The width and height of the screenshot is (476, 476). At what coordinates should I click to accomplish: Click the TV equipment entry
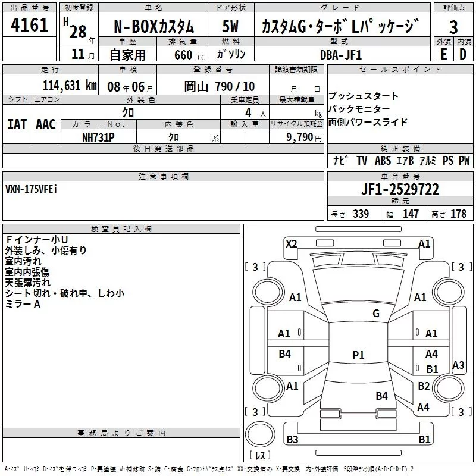pos(362,160)
